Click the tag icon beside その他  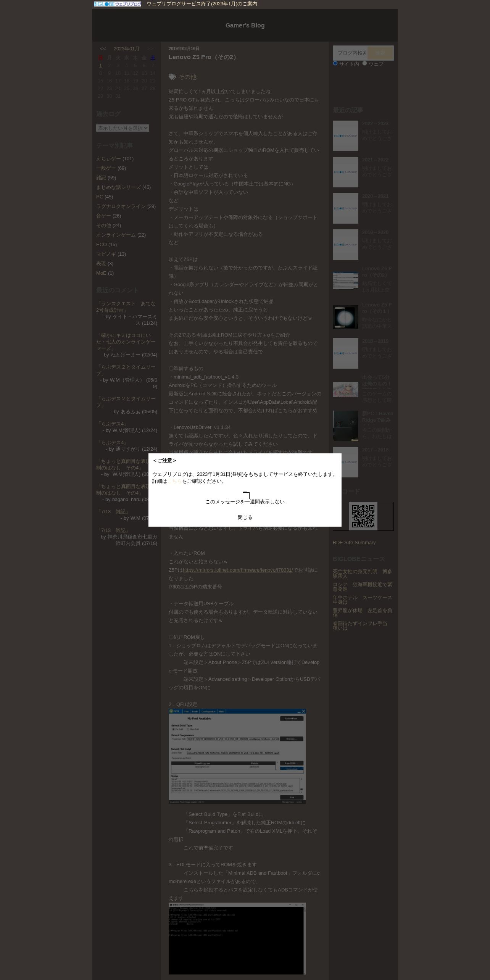coord(172,77)
